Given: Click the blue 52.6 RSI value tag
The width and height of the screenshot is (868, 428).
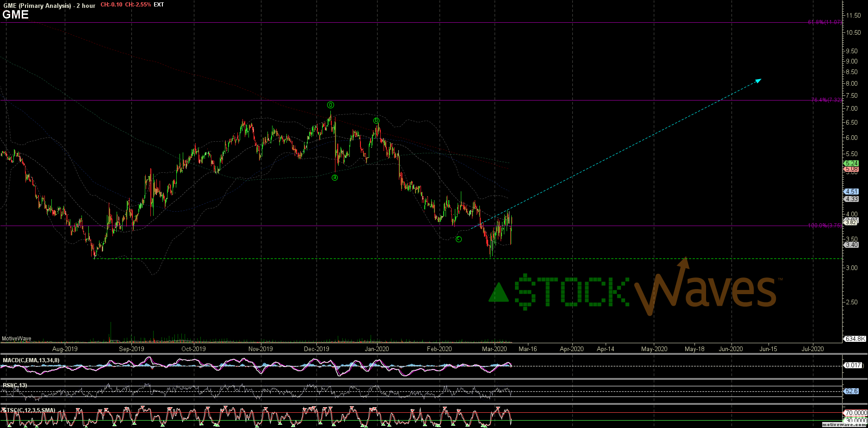Looking at the screenshot, I should [x=851, y=391].
